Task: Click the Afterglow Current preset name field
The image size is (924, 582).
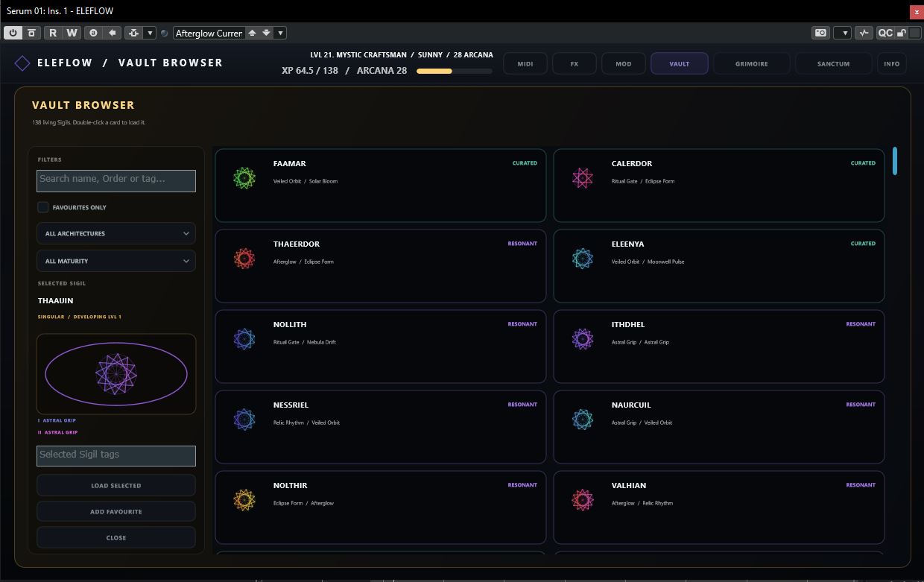Action: coord(209,33)
